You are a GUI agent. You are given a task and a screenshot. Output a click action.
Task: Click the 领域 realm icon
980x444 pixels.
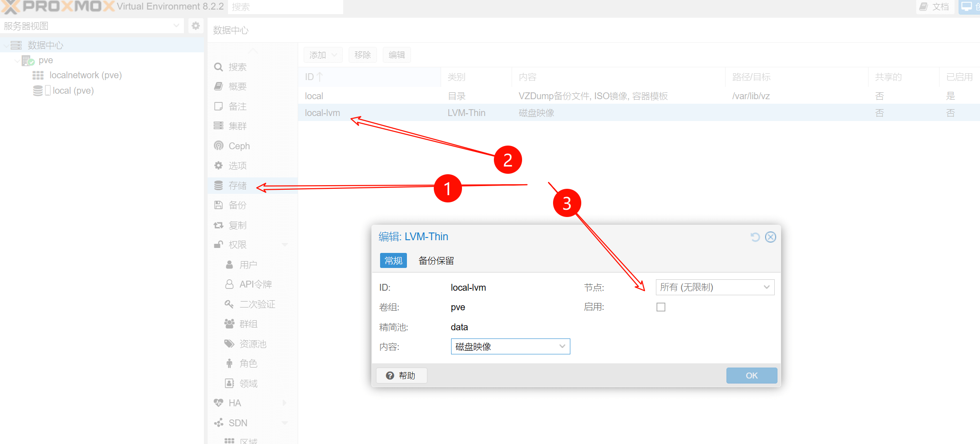(229, 383)
